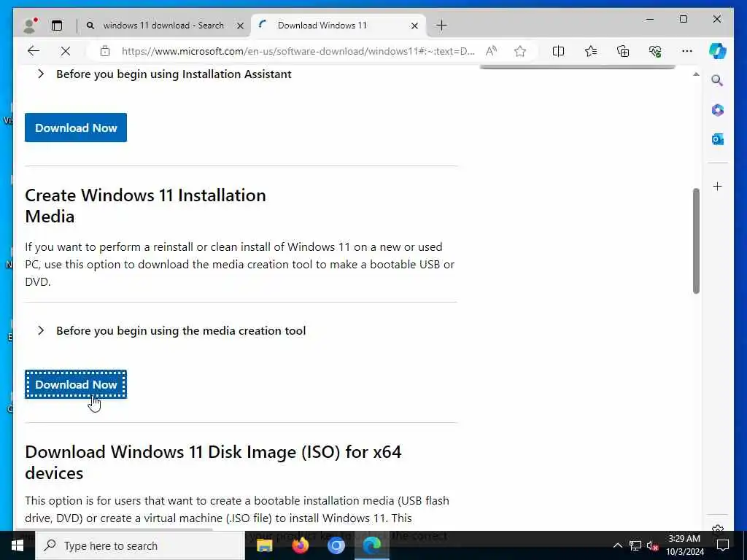Click heading Download Windows 11 Disk Image (ISO)
Screen dimensions: 747x560
213,462
